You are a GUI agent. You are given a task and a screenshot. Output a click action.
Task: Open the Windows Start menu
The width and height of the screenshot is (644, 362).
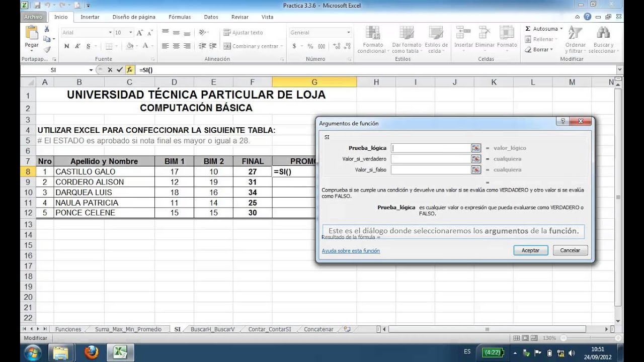[x=33, y=352]
